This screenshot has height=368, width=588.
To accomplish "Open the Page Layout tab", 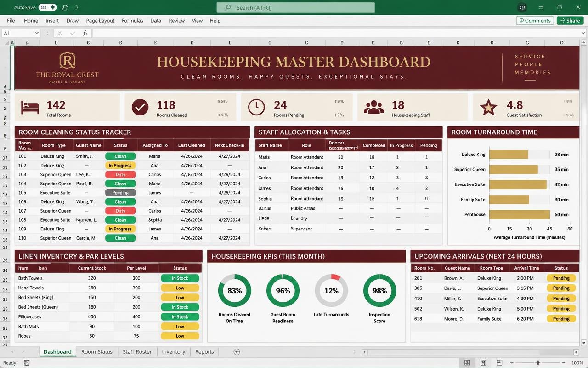I will tap(100, 21).
